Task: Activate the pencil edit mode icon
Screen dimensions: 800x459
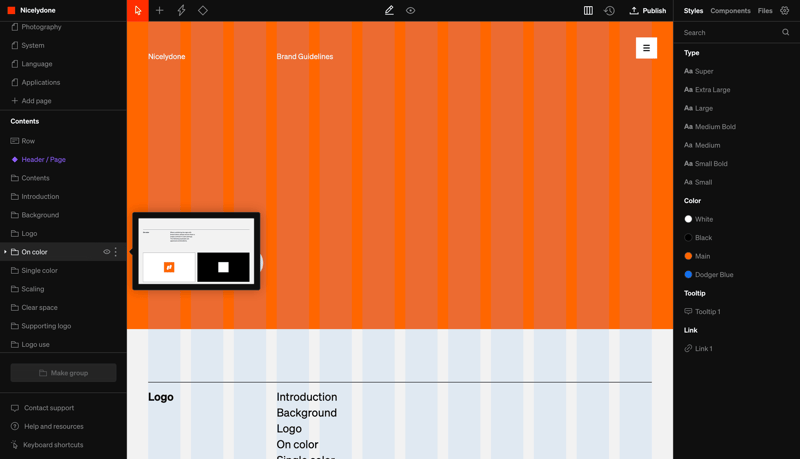Action: click(x=389, y=10)
